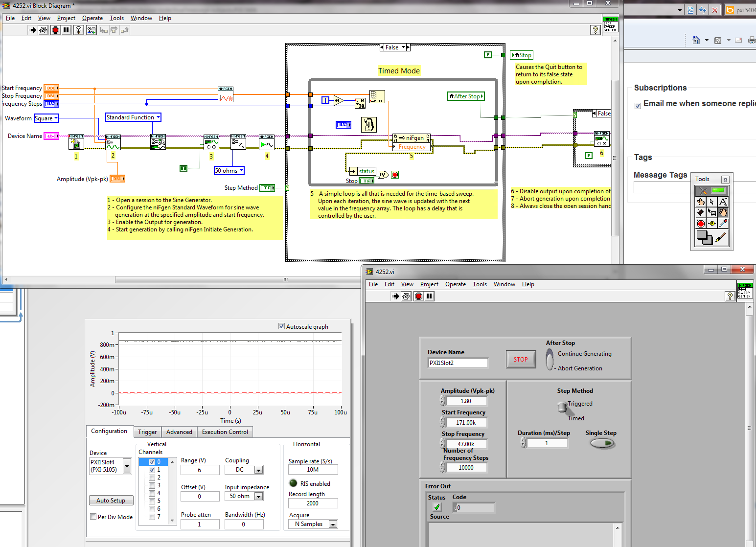756x547 pixels.
Task: Open Operate menu in Block Diagram window
Action: (x=92, y=18)
